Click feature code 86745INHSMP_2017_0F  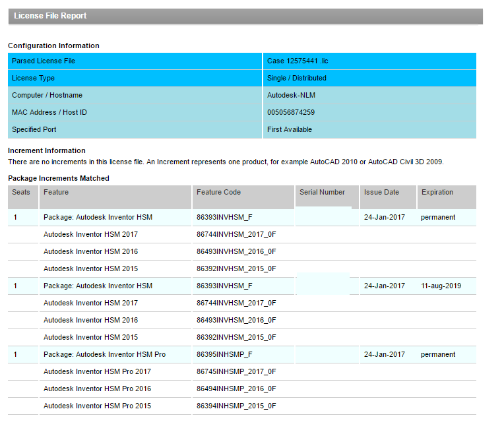tap(236, 371)
